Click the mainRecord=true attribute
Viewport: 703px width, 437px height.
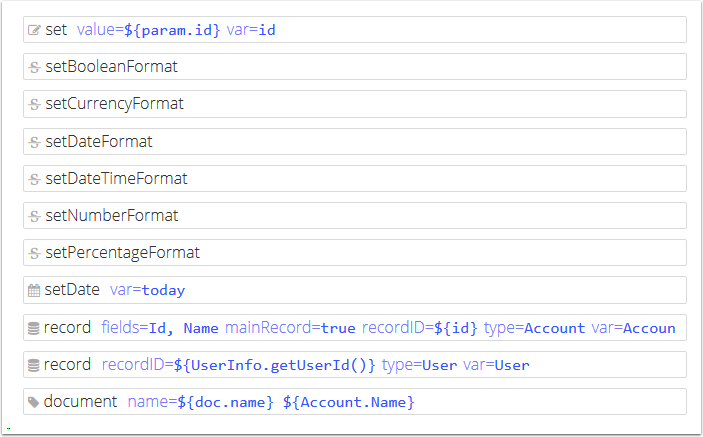click(x=290, y=328)
